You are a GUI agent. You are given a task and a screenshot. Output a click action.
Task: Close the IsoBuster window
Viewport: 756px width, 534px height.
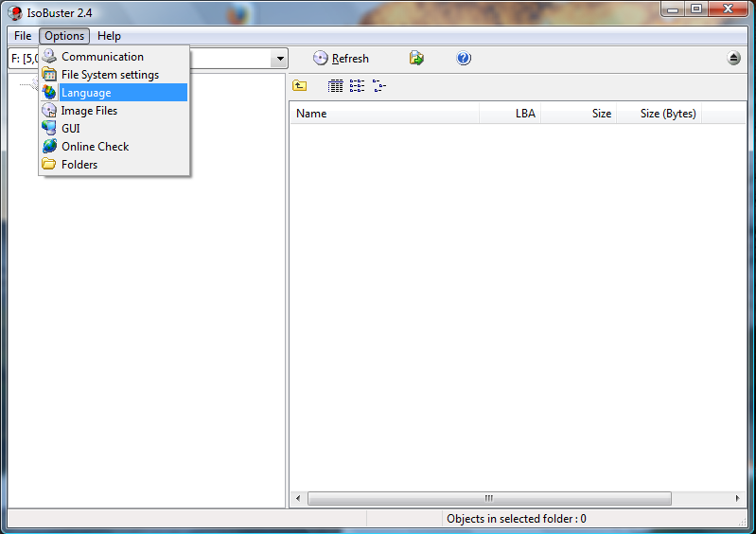click(728, 9)
